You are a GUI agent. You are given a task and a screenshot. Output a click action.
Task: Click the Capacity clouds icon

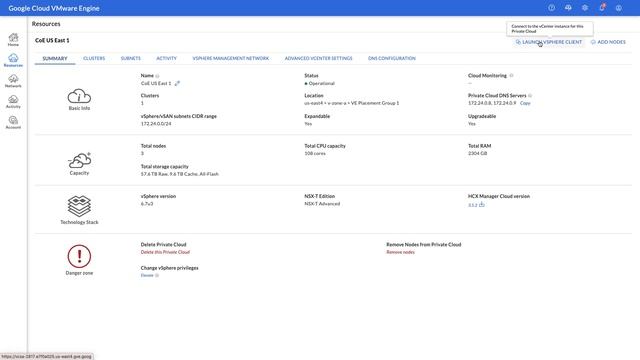click(79, 160)
